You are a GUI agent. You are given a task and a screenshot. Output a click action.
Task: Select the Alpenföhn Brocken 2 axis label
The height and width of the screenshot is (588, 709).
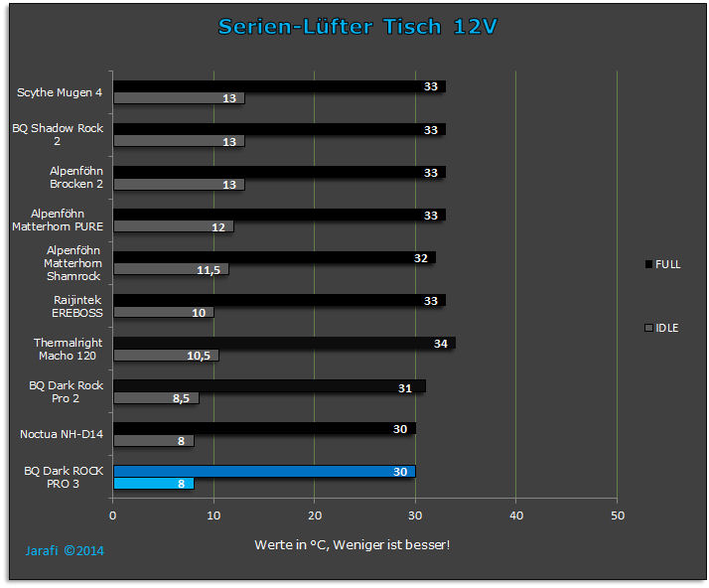[x=75, y=178]
